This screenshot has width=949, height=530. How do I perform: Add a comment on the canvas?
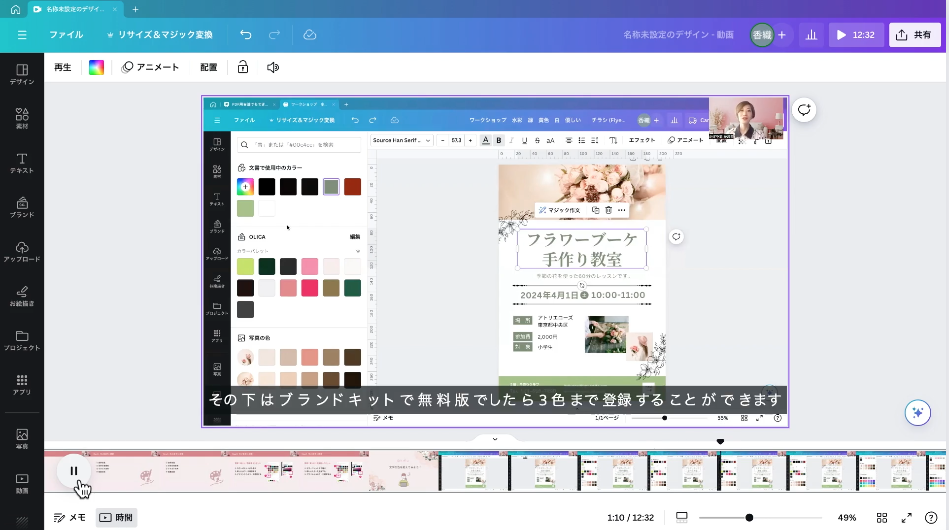click(804, 110)
